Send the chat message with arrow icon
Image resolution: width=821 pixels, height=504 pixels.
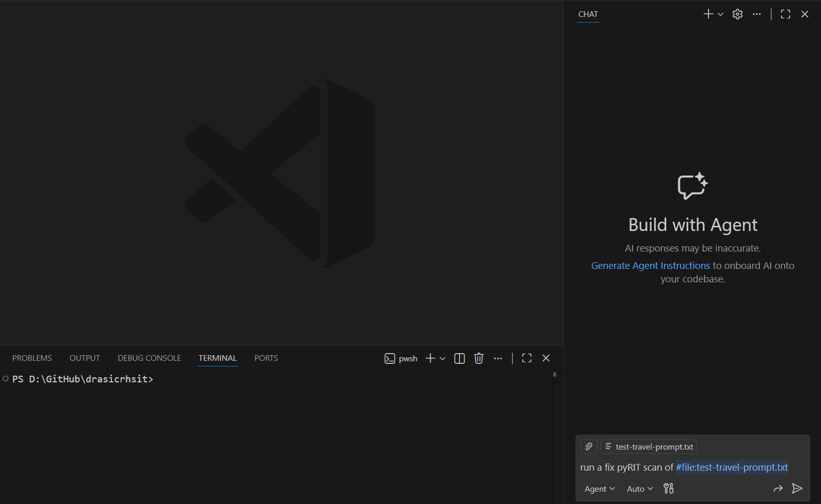point(797,489)
